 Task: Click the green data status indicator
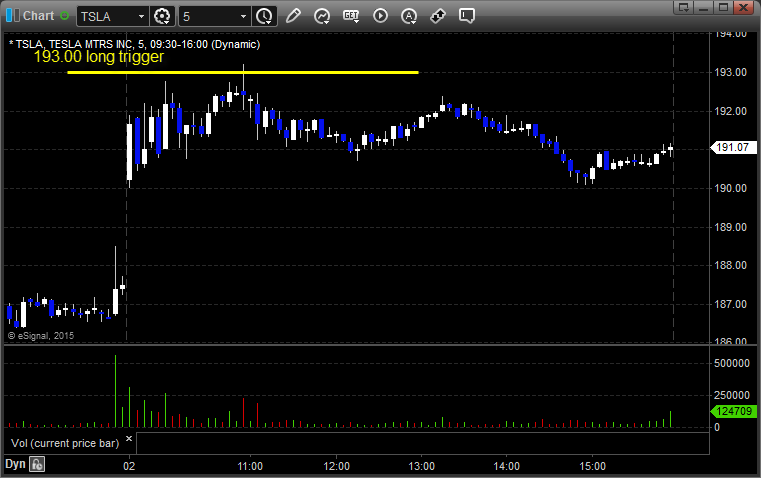tap(64, 16)
